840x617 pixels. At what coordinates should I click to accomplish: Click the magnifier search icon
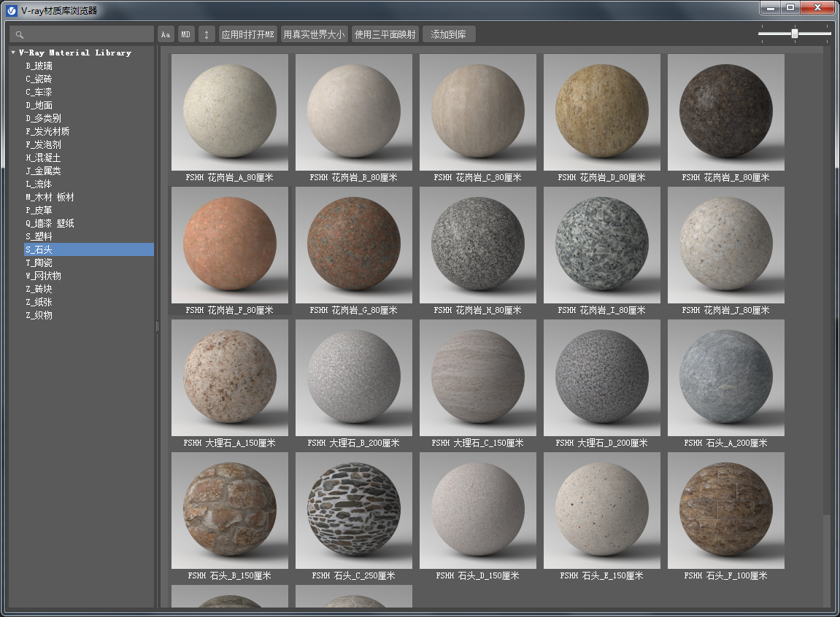click(x=19, y=35)
